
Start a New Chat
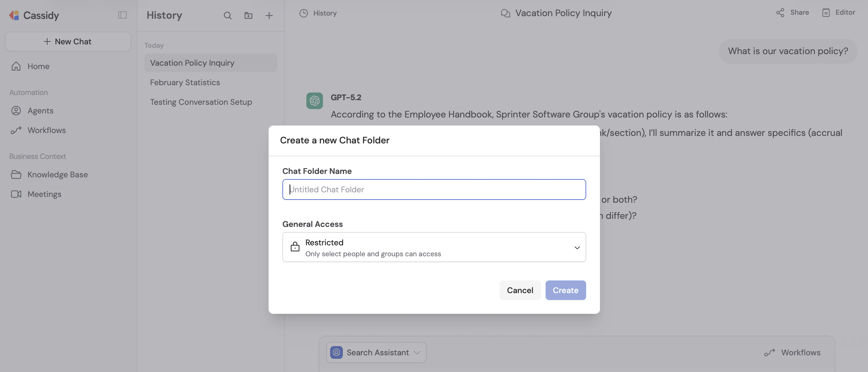[x=68, y=41]
